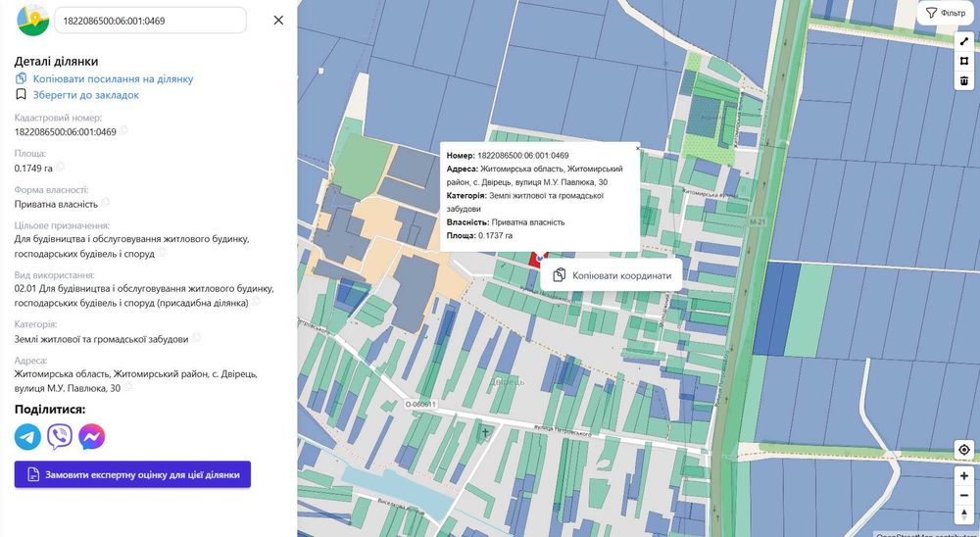Open the Фільтр map filter
The width and height of the screenshot is (980, 537).
point(945,14)
